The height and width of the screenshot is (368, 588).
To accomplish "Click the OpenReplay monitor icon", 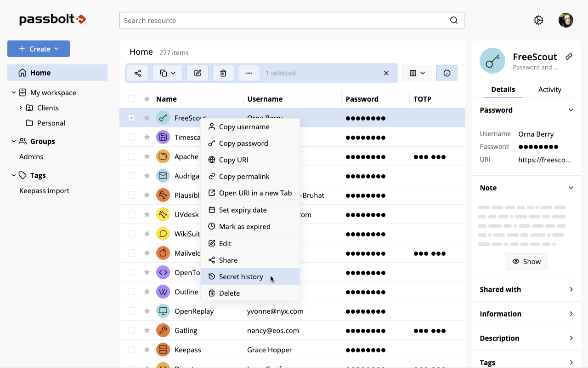I will coord(163,311).
